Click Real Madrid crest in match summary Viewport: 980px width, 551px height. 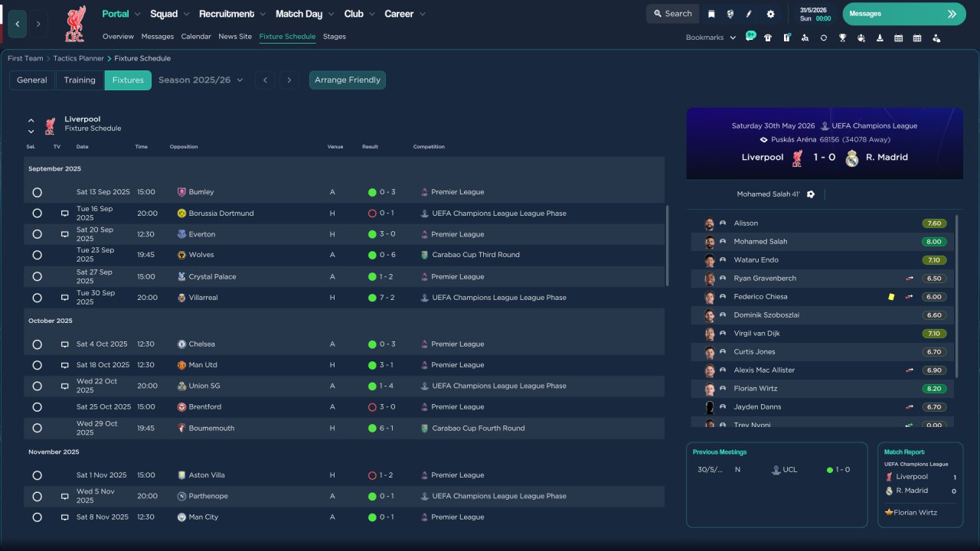click(x=852, y=158)
